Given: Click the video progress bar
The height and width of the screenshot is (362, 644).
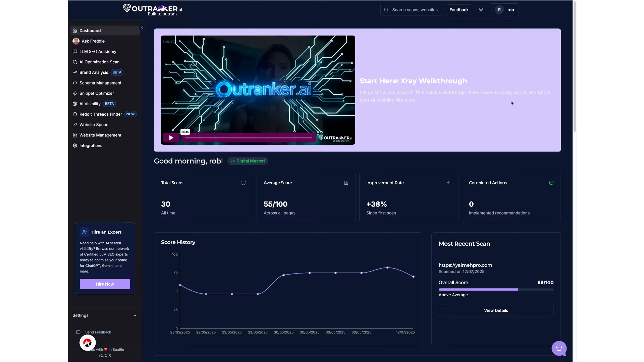Looking at the screenshot, I should (249, 138).
